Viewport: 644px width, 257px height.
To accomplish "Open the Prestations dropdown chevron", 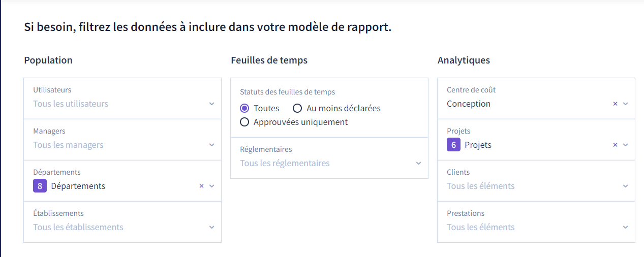I will pyautogui.click(x=626, y=227).
